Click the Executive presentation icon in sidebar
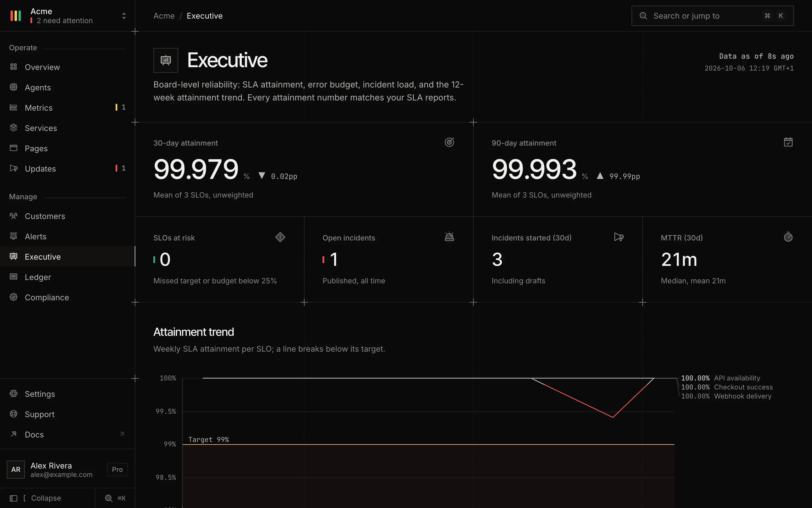 [14, 256]
